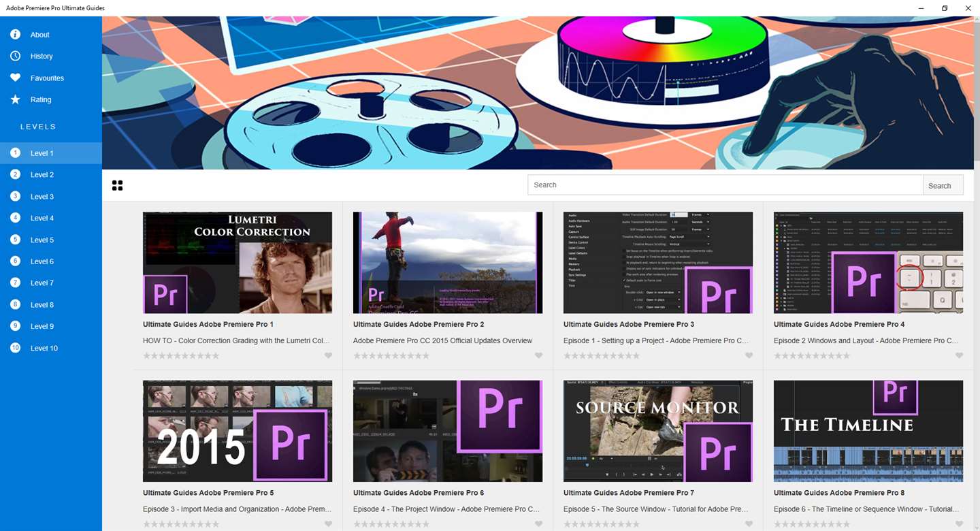Screen dimensions: 980x531
Task: Select the Level 9 number badge
Action: pos(16,326)
